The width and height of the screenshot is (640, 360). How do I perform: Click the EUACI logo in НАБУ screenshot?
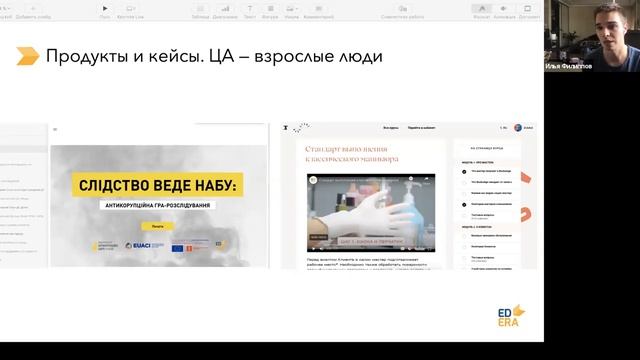point(144,246)
